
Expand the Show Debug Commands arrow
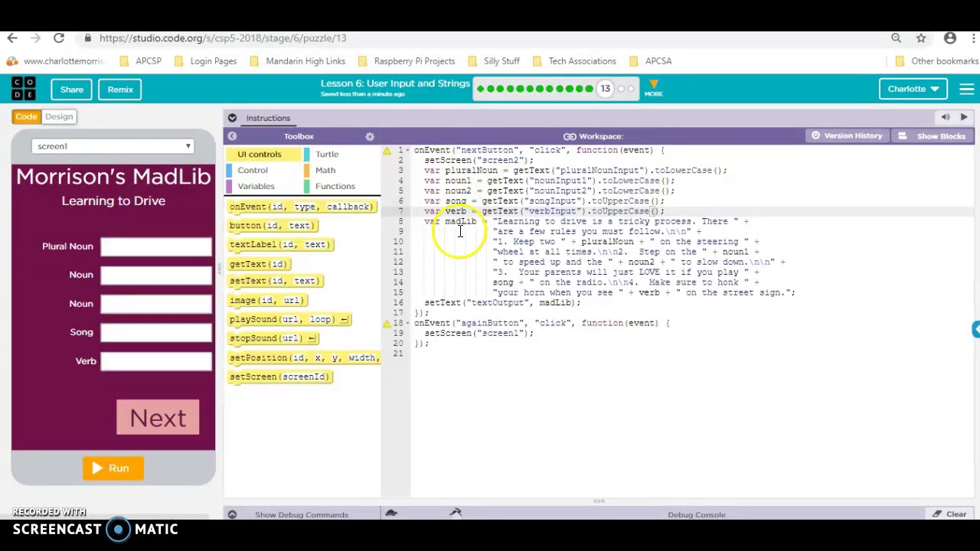click(232, 514)
